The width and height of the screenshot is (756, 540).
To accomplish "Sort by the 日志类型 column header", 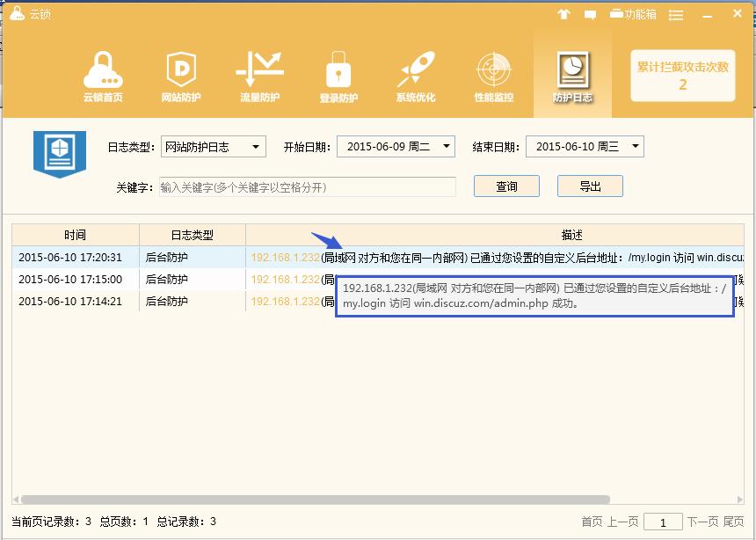I will [193, 235].
